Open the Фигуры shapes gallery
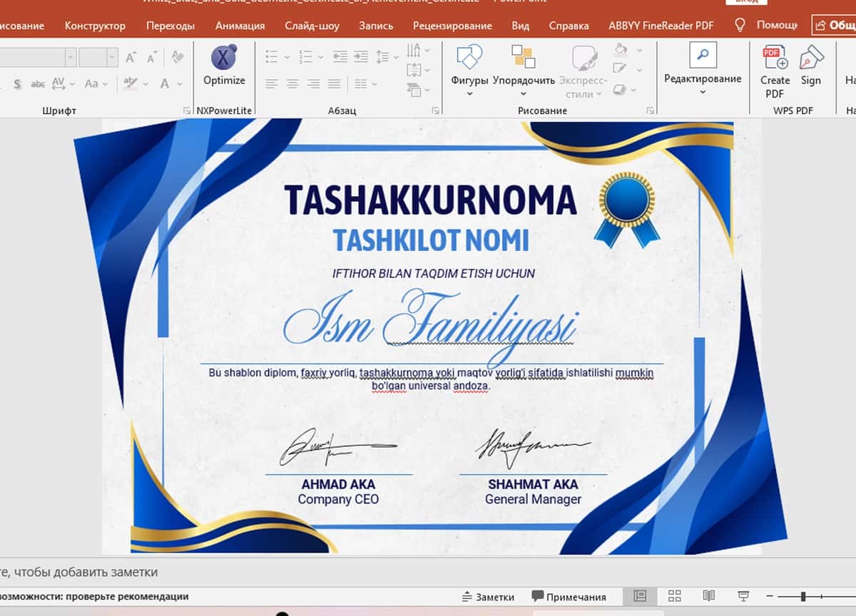The width and height of the screenshot is (856, 616). coord(469,70)
